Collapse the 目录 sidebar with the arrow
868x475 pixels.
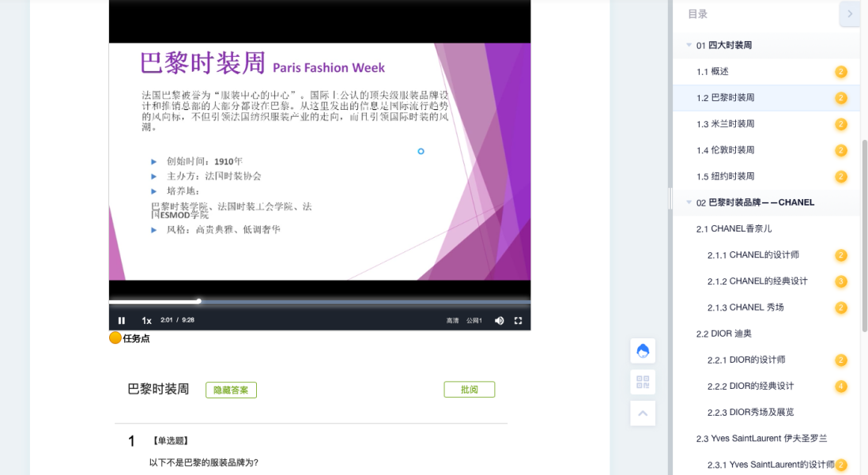(850, 13)
